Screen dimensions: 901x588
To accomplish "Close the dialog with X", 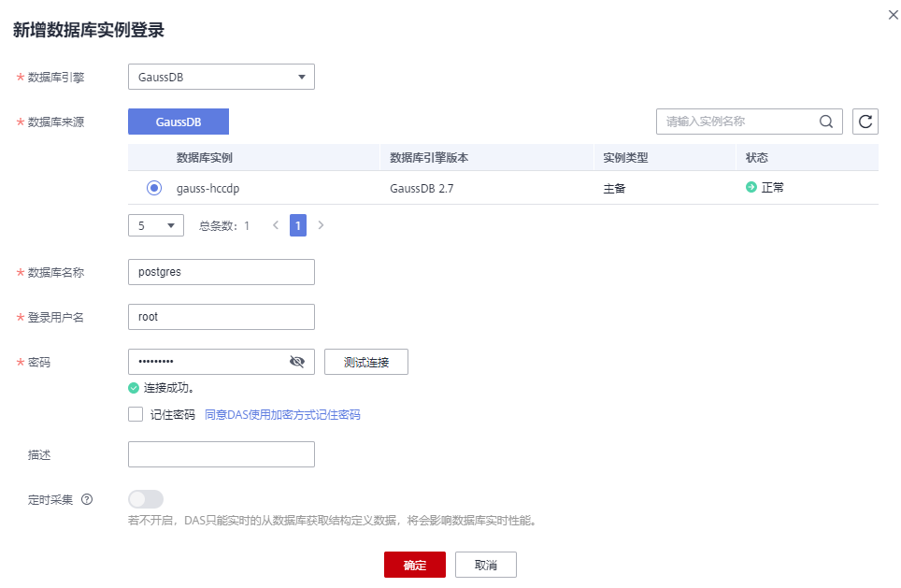I will click(893, 15).
